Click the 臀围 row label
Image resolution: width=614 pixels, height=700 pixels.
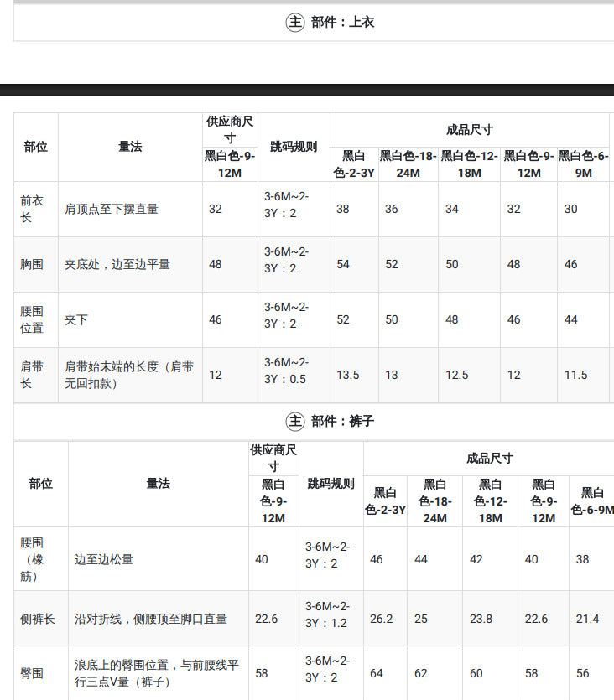[x=32, y=673]
